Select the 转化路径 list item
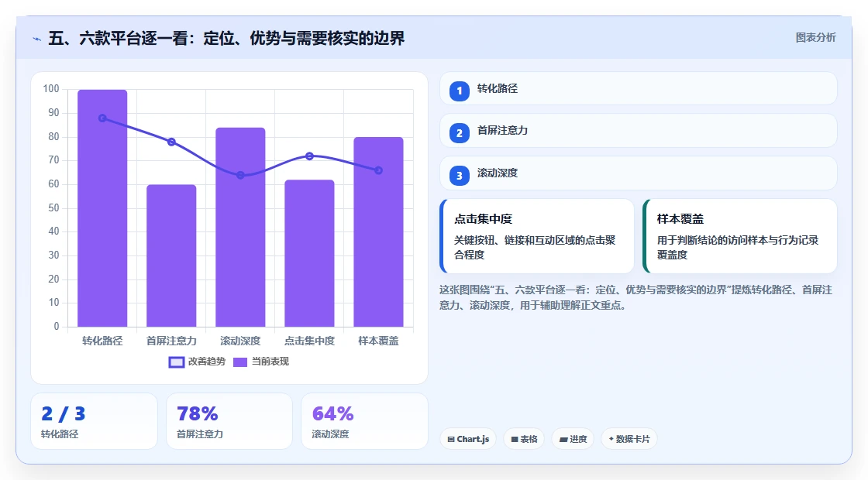Image resolution: width=868 pixels, height=480 pixels. (x=639, y=88)
